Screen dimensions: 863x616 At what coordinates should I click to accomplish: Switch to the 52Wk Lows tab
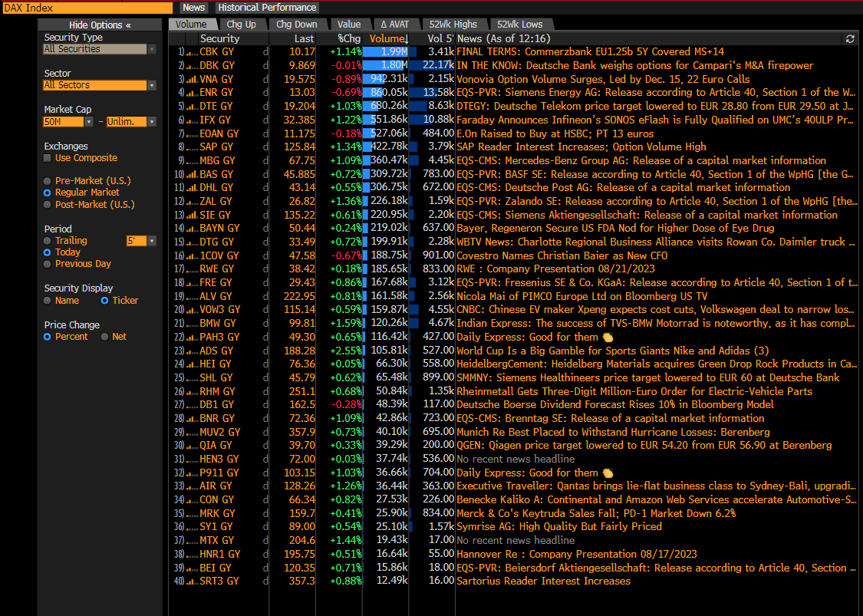pyautogui.click(x=519, y=25)
